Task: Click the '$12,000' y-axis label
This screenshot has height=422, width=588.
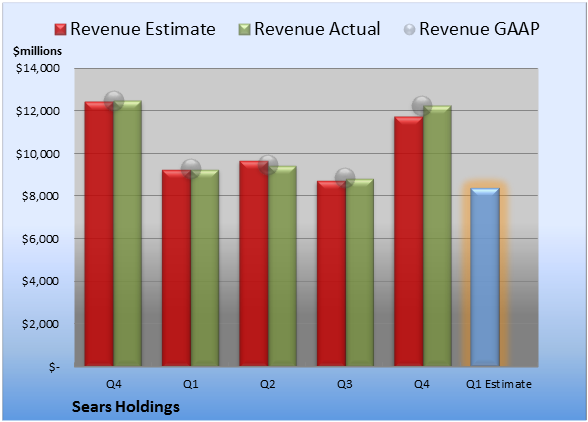Action: pyautogui.click(x=38, y=111)
